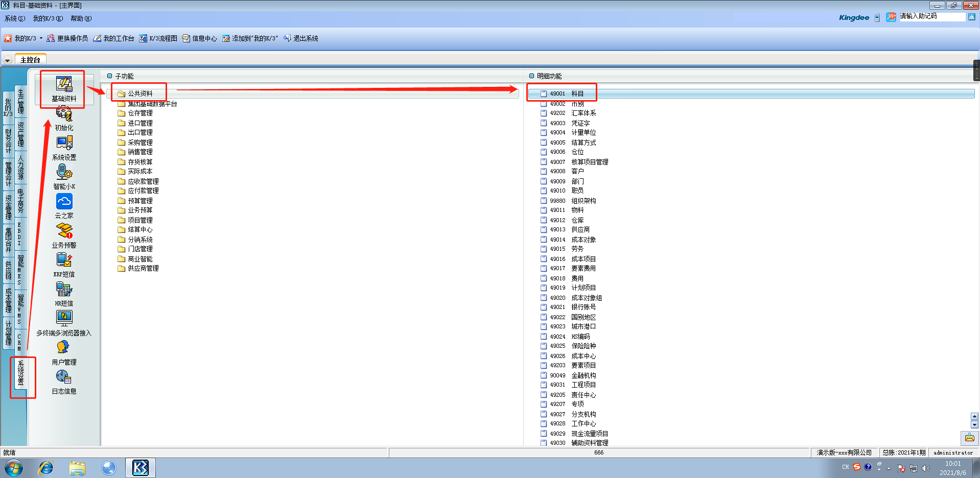Click 添加到"我的K/3" toolbar button
This screenshot has width=980, height=478.
tap(250, 38)
